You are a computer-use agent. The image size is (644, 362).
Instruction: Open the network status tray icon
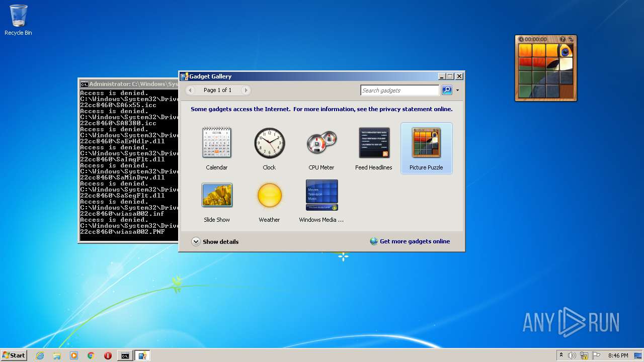click(x=584, y=355)
